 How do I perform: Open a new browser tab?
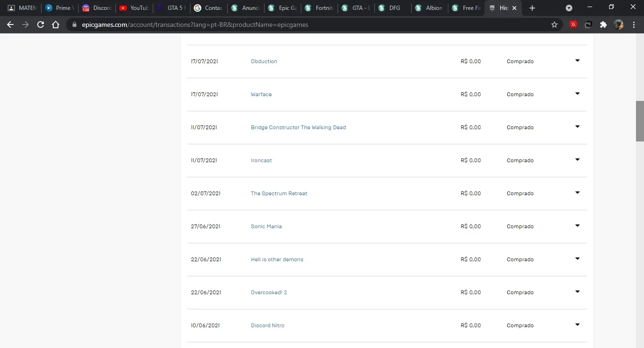click(x=532, y=8)
